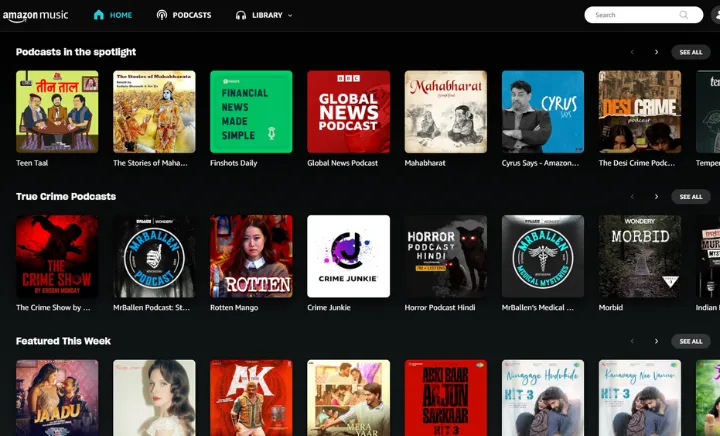Screen dimensions: 720x436
Task: Click the Cyrus Says - Amazon title
Action: [540, 163]
